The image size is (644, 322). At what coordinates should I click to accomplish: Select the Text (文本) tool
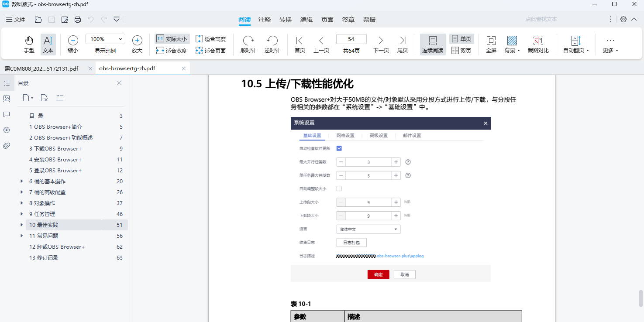[x=48, y=45]
